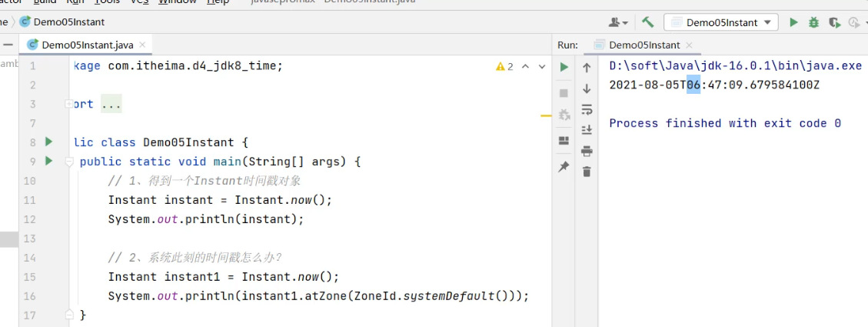Click 'Process finished with exit code 0' text
Viewport: 868px width, 327px height.
click(x=725, y=123)
